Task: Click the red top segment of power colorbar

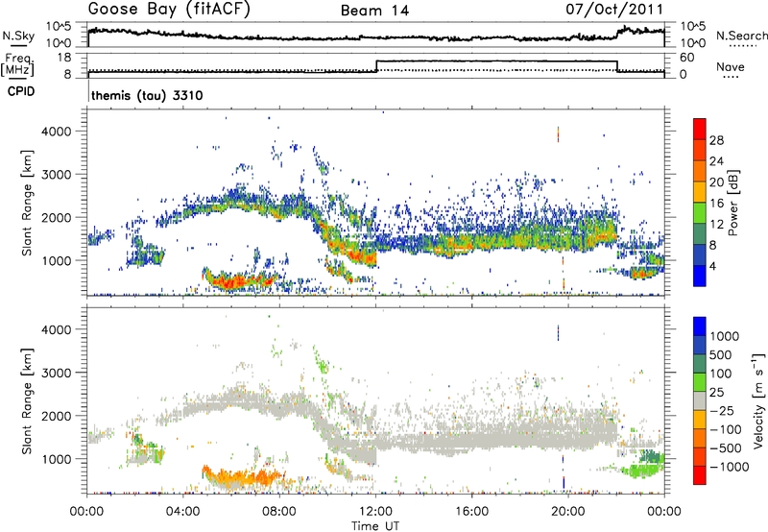Action: pos(700,129)
